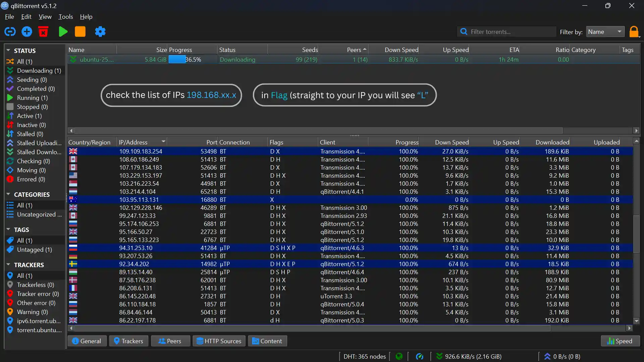The height and width of the screenshot is (362, 644).
Task: Open the Help menu
Action: (86, 16)
